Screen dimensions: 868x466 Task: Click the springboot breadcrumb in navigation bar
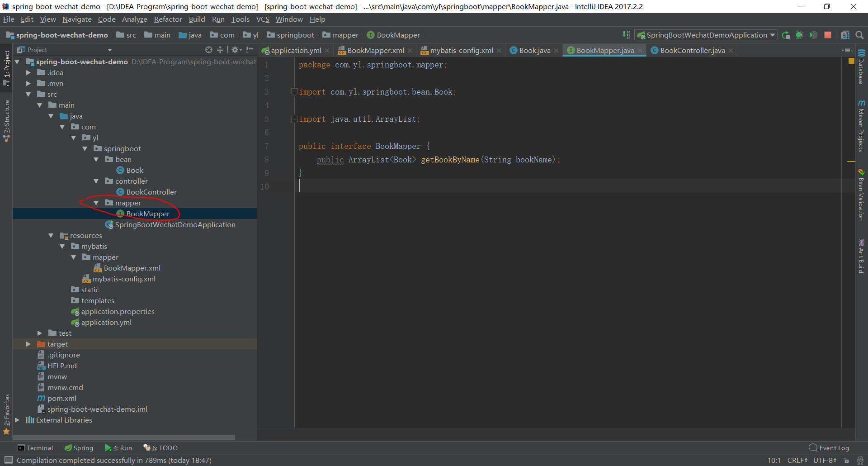coord(290,35)
